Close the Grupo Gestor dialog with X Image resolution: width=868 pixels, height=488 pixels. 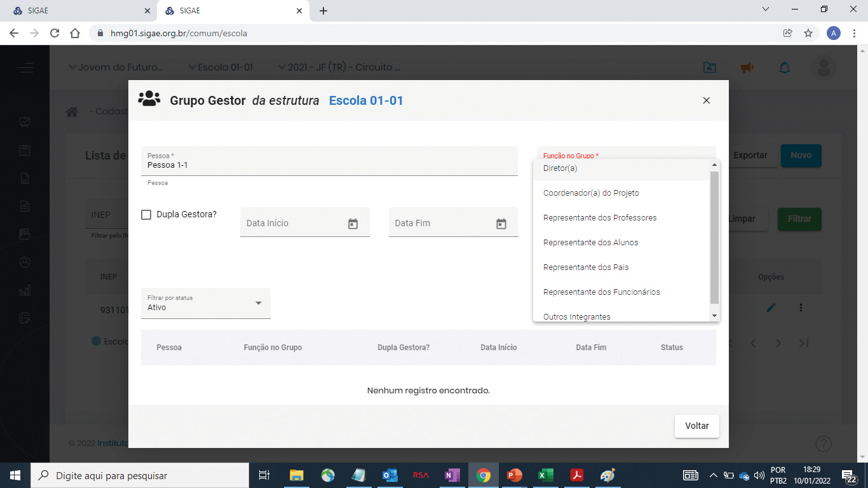click(x=706, y=100)
